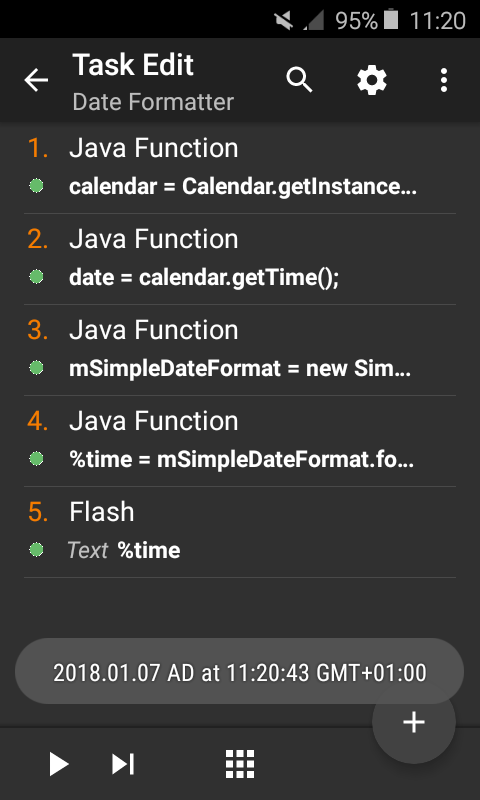Add a new action with plus button
The image size is (480, 800).
[x=414, y=722]
